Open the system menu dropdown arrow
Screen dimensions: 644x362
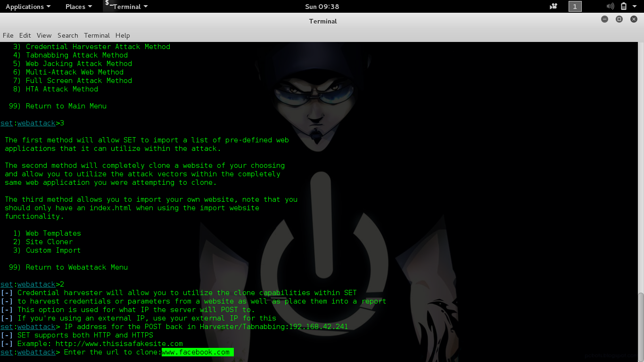click(634, 7)
